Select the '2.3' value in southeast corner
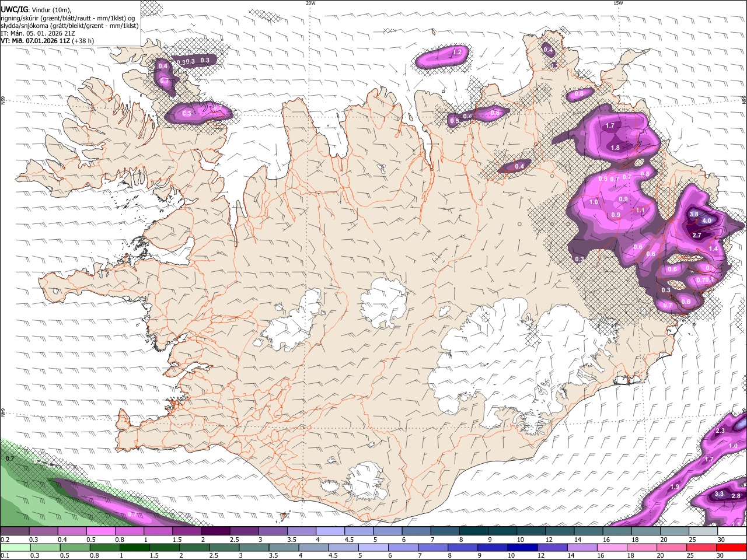The width and height of the screenshot is (747, 560). pyautogui.click(x=720, y=431)
